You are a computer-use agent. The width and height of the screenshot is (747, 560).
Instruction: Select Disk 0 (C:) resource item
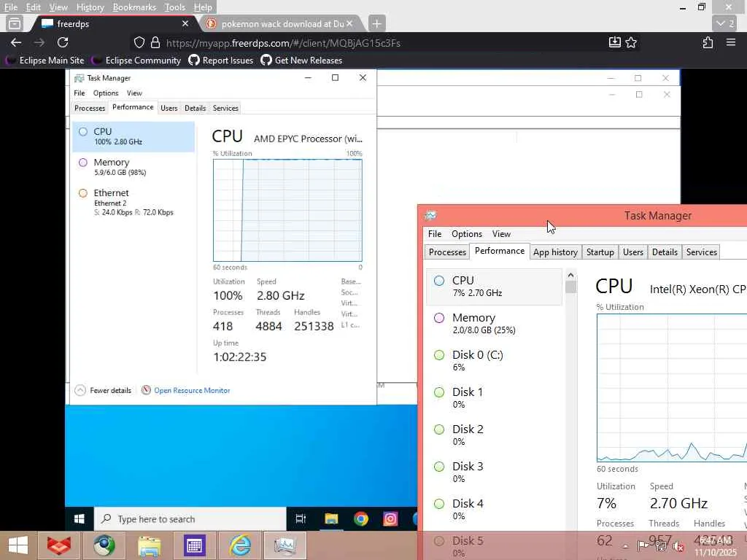495,360
